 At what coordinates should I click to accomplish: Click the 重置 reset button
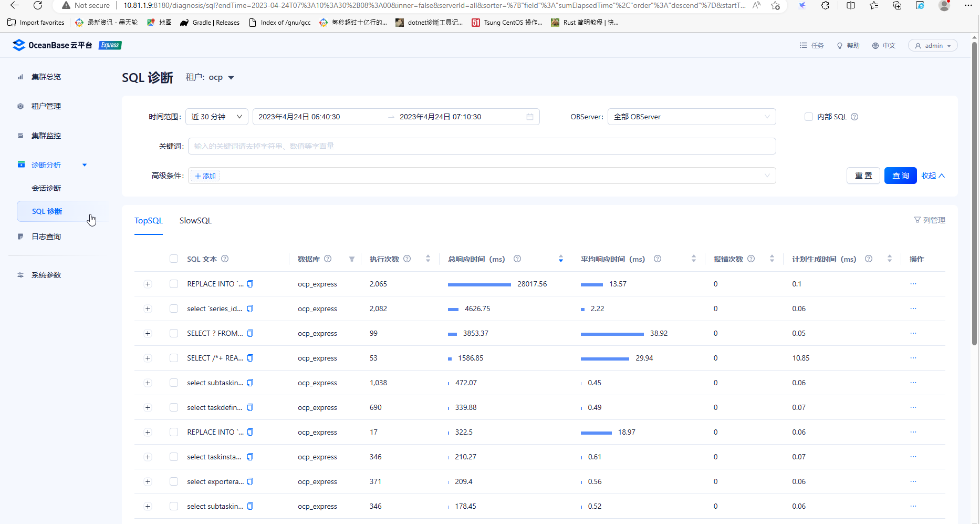click(863, 176)
